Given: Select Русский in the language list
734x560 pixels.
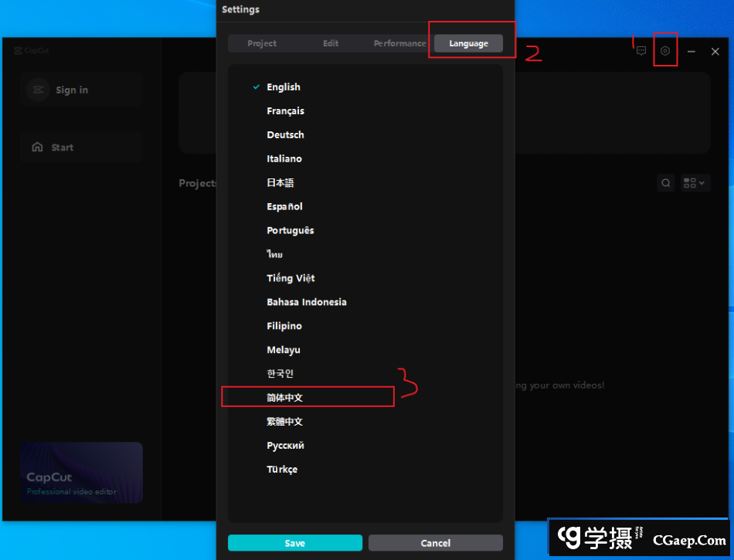Looking at the screenshot, I should (285, 445).
